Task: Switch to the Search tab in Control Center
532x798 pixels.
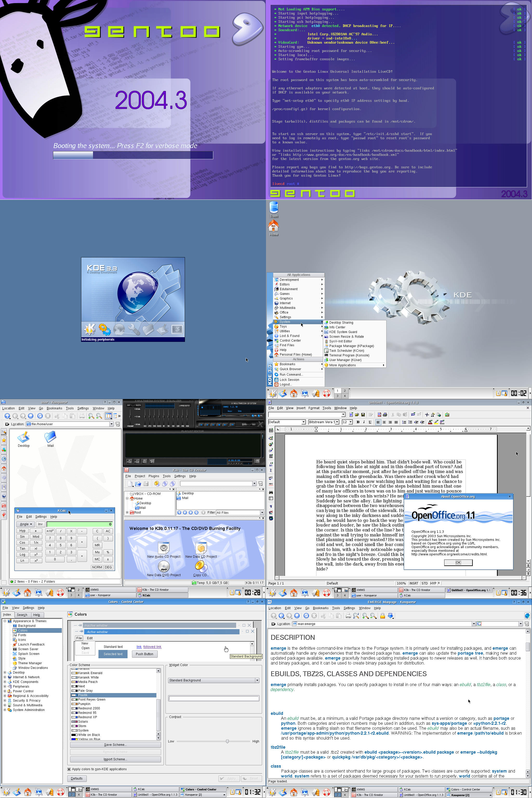Action: [22, 615]
